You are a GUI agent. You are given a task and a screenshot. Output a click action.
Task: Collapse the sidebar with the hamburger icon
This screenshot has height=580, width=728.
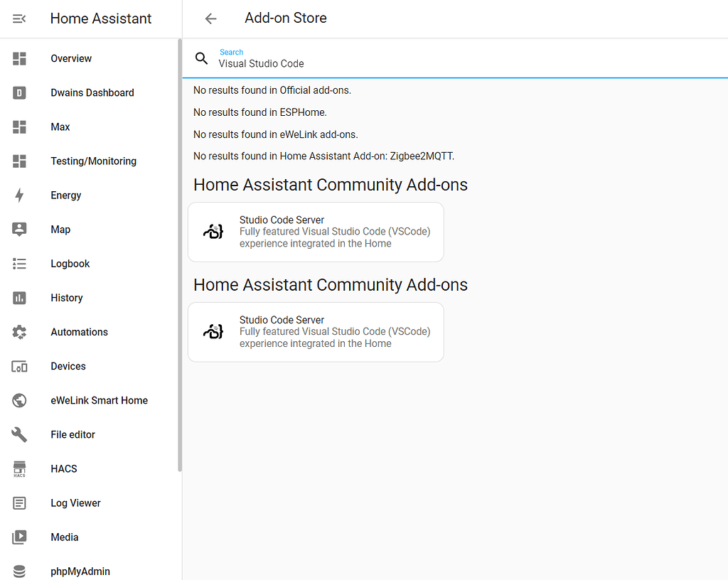19,18
